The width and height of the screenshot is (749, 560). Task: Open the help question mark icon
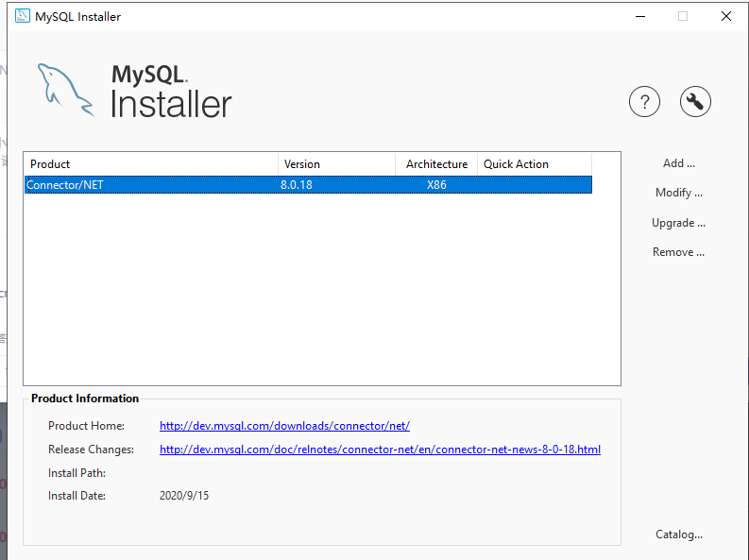click(644, 102)
